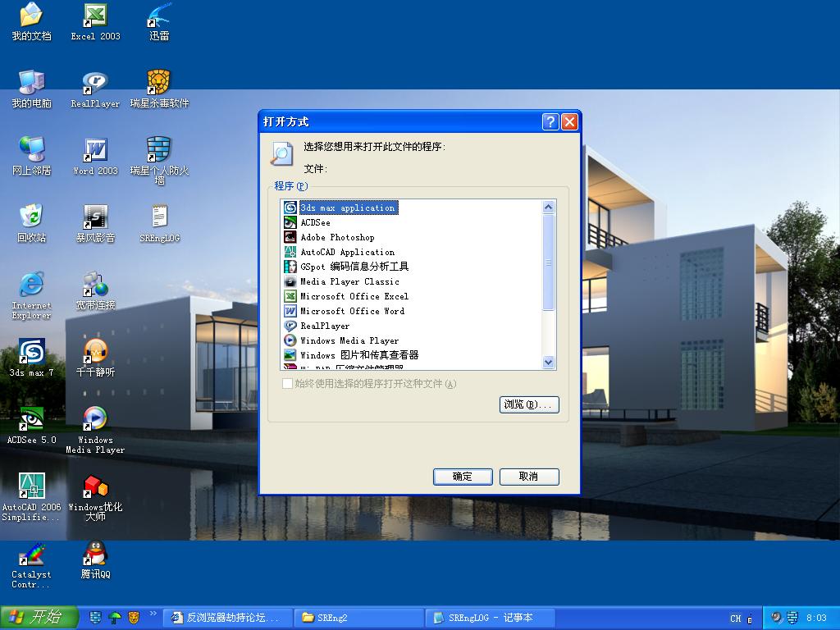Click the list scrollbar up arrow
The image size is (840, 630).
coord(549,208)
